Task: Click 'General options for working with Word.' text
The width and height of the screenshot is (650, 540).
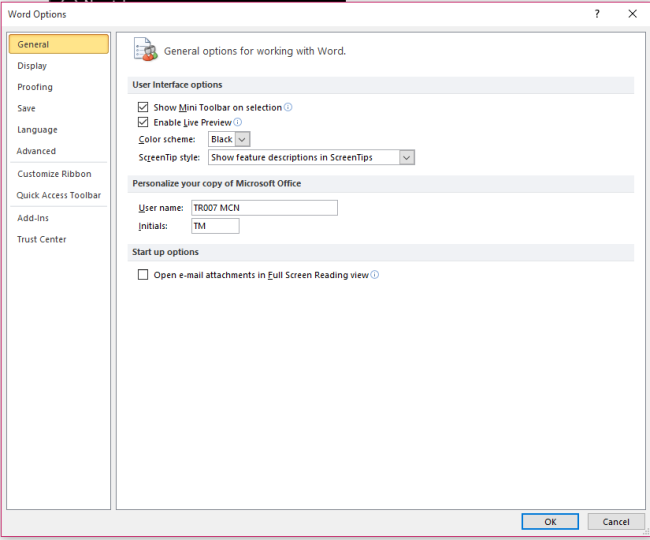Action: pyautogui.click(x=255, y=51)
